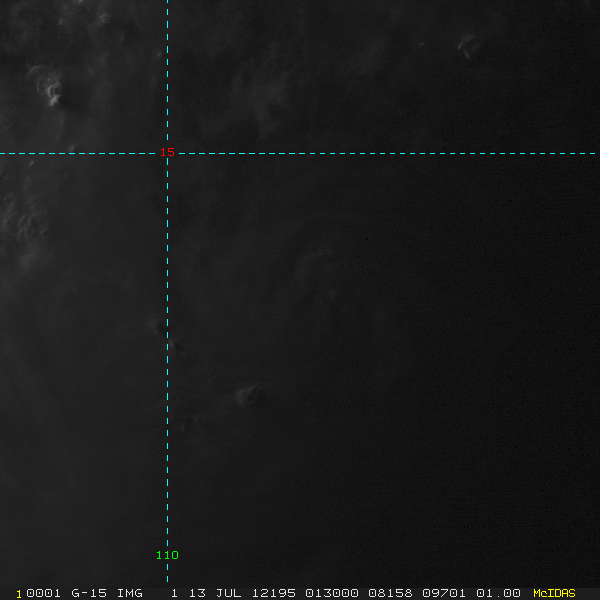Click the band number 1 before the date
Image resolution: width=600 pixels, height=600 pixels.
174,593
